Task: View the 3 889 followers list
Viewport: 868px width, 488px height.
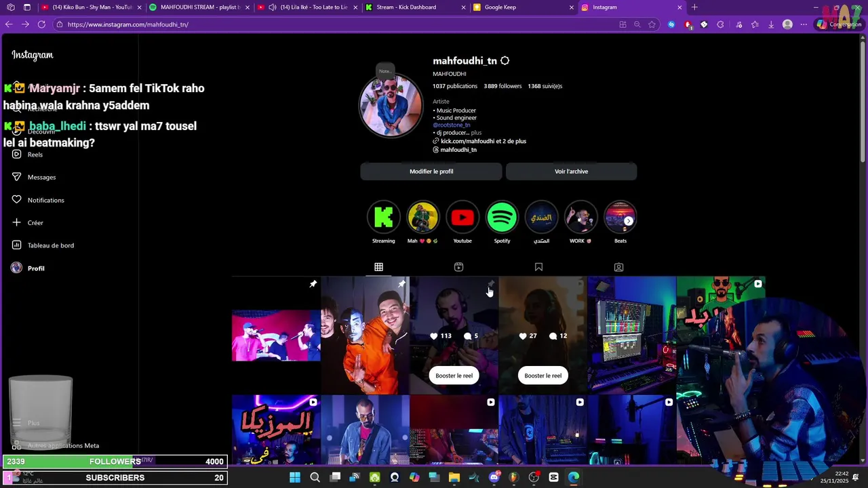Action: 502,86
